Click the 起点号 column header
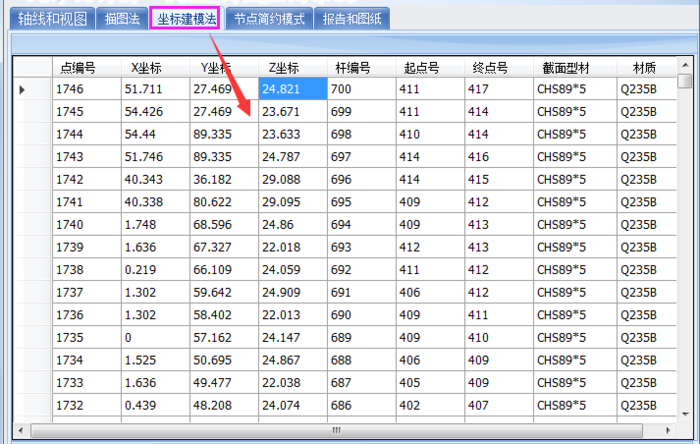 tap(430, 68)
